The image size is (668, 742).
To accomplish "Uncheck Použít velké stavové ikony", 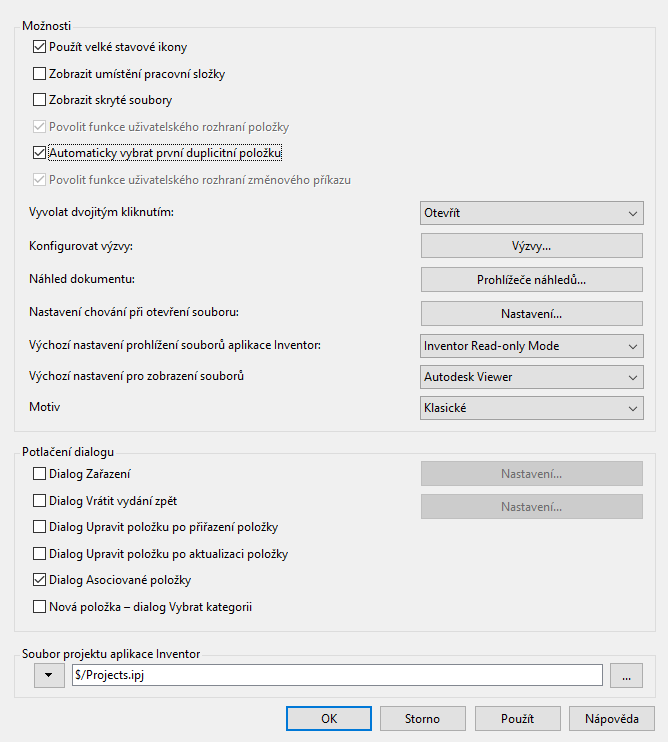I will [x=39, y=47].
